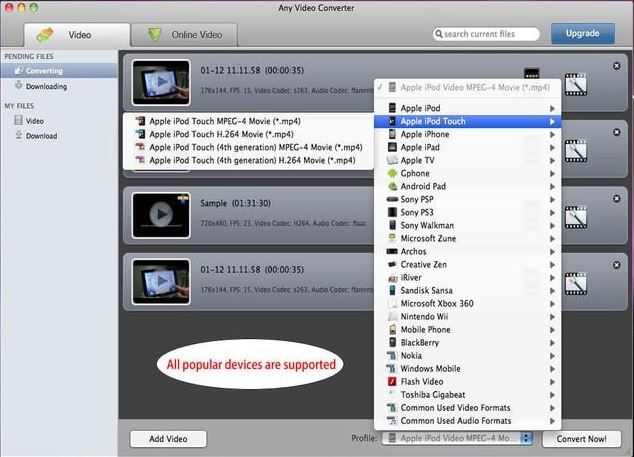Choose iPod Touch 4th generation H.264 Movie

click(248, 160)
